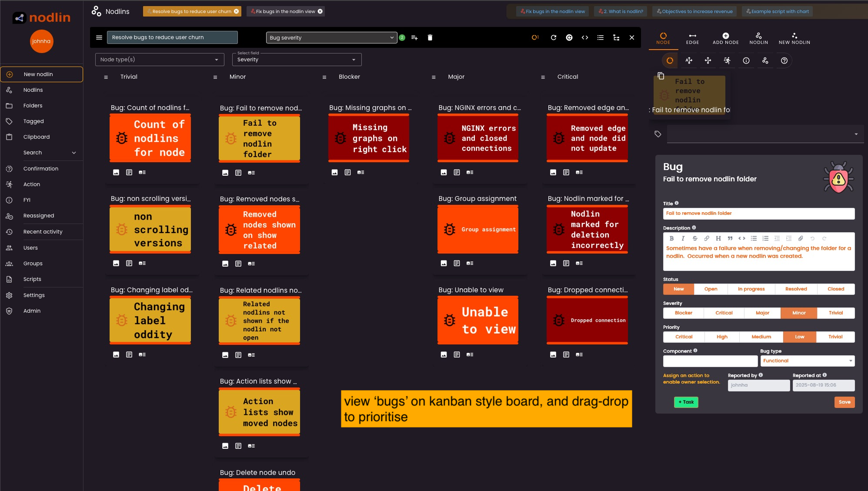Set Severity to Critical
Screen dimensions: 868x491
(724, 313)
